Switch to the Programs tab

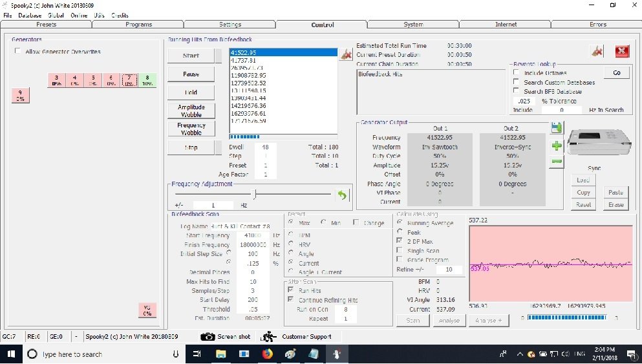[138, 25]
